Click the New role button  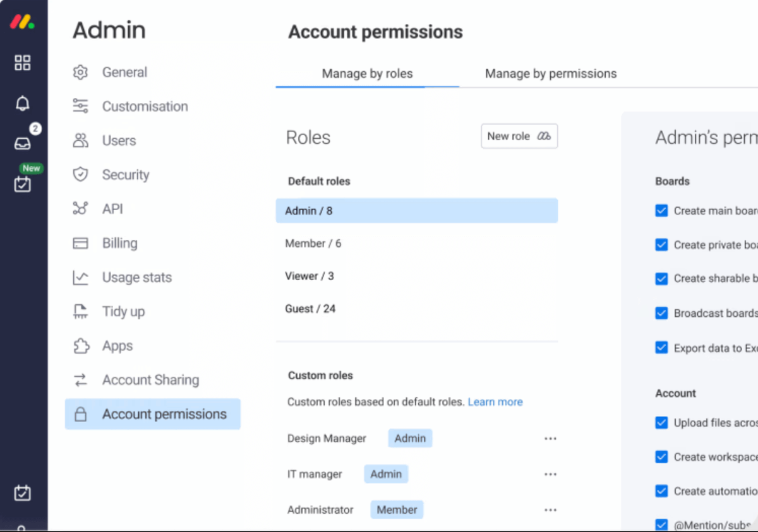[x=519, y=136]
